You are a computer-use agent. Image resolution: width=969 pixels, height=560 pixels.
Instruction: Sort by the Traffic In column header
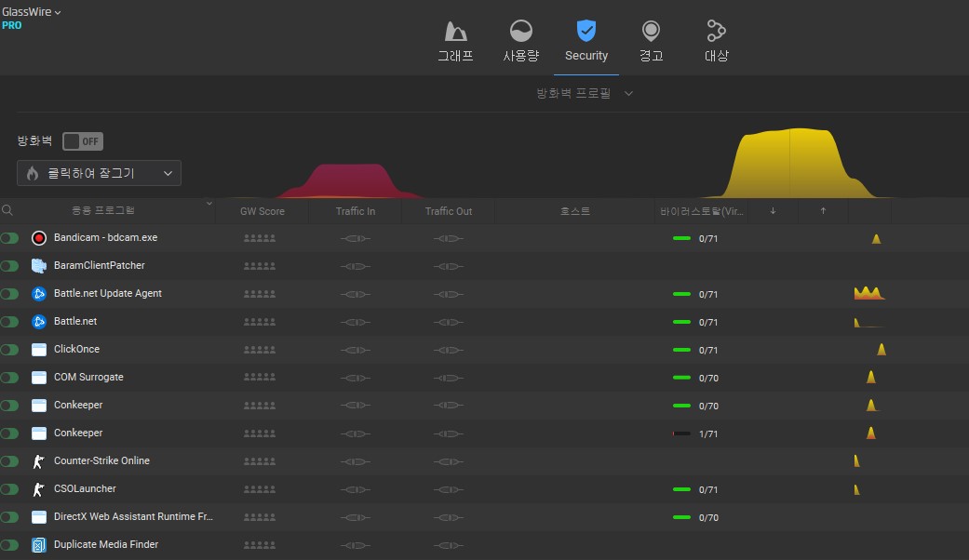coord(356,211)
